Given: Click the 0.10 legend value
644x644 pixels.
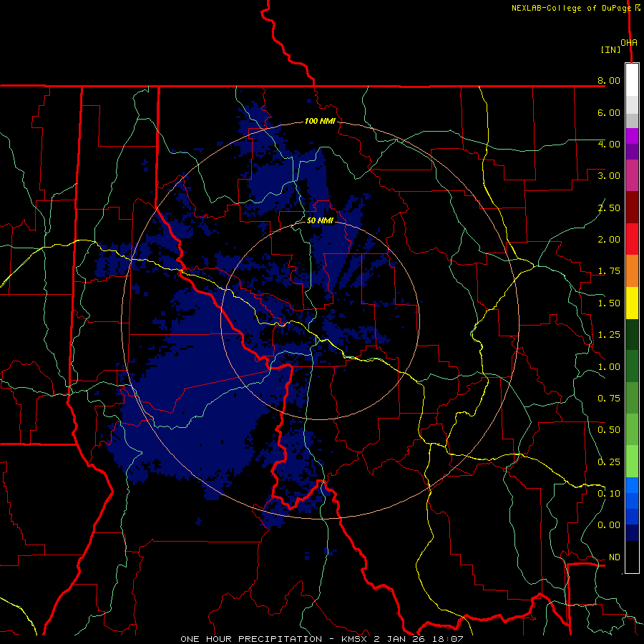Looking at the screenshot, I should pyautogui.click(x=609, y=494).
